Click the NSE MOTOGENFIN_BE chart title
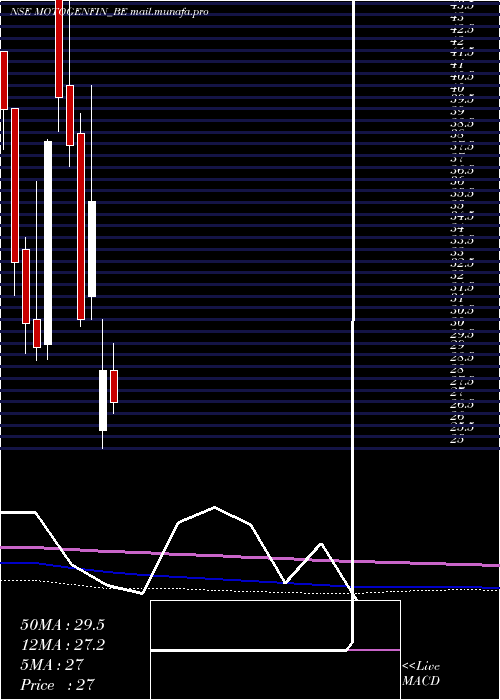This screenshot has width=500, height=700. [x=109, y=12]
